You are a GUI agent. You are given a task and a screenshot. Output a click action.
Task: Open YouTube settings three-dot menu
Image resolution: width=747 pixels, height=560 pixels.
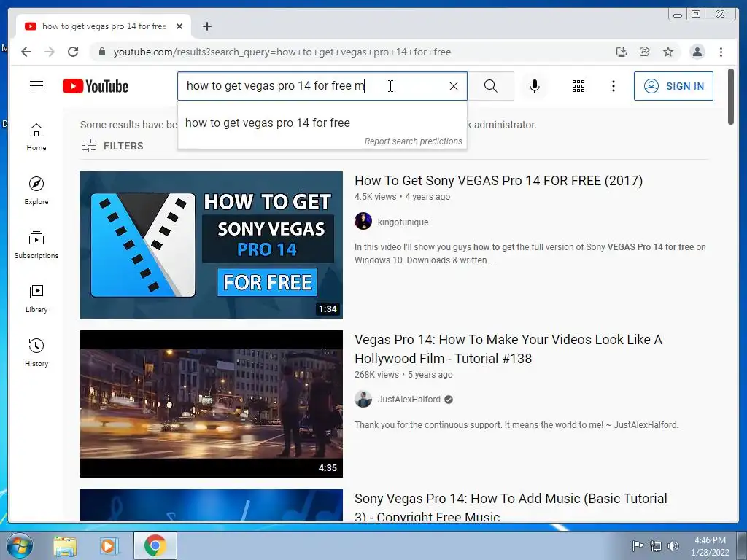pos(613,86)
